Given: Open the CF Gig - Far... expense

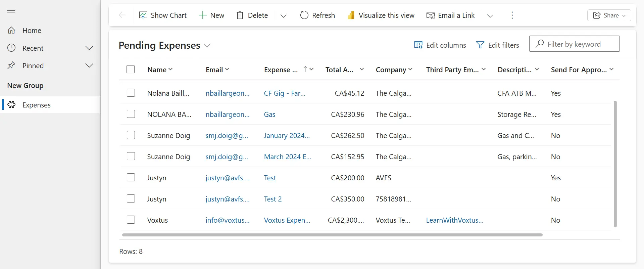Looking at the screenshot, I should [285, 93].
